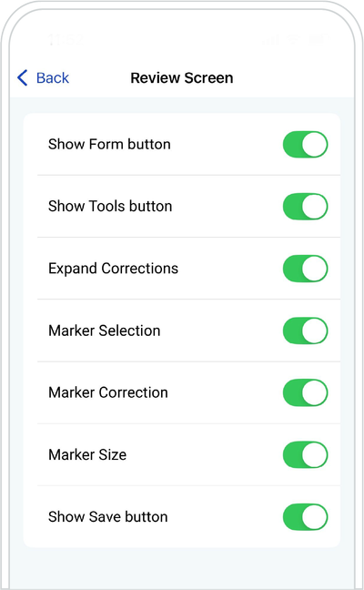Click the Expand Corrections label text

pyautogui.click(x=113, y=269)
